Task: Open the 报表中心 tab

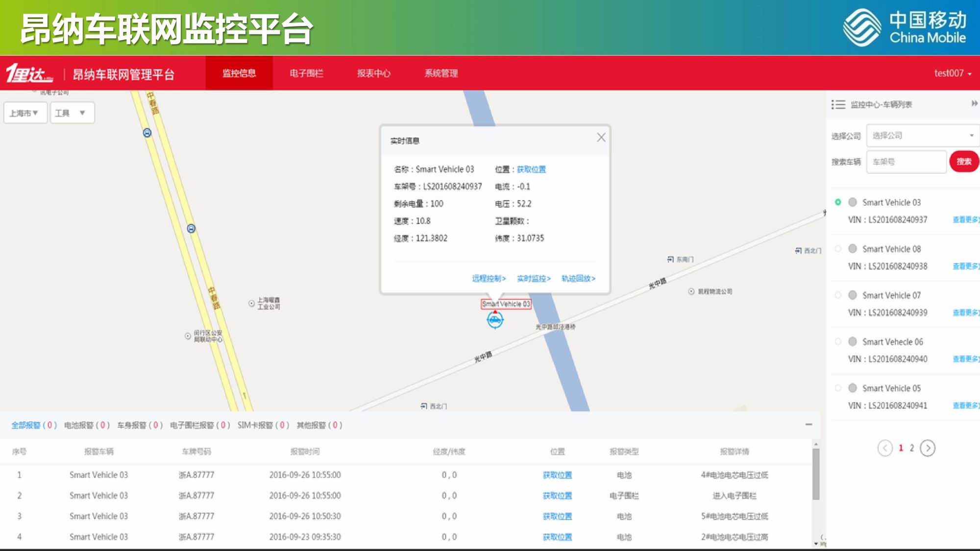Action: (x=373, y=73)
